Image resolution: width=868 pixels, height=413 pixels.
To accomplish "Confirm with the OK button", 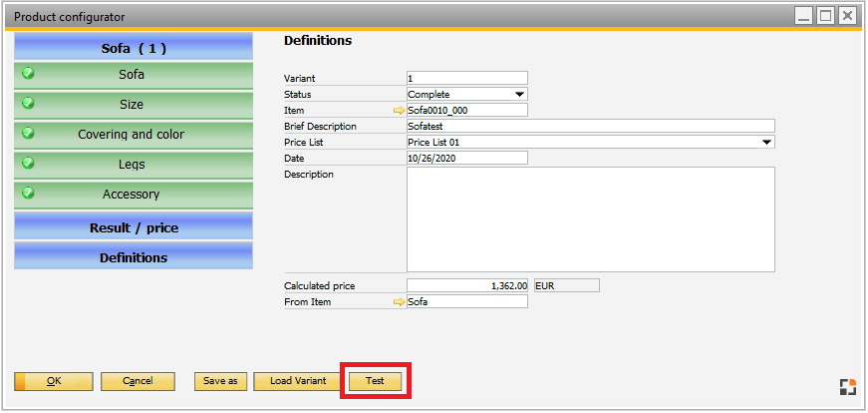I will pos(54,381).
